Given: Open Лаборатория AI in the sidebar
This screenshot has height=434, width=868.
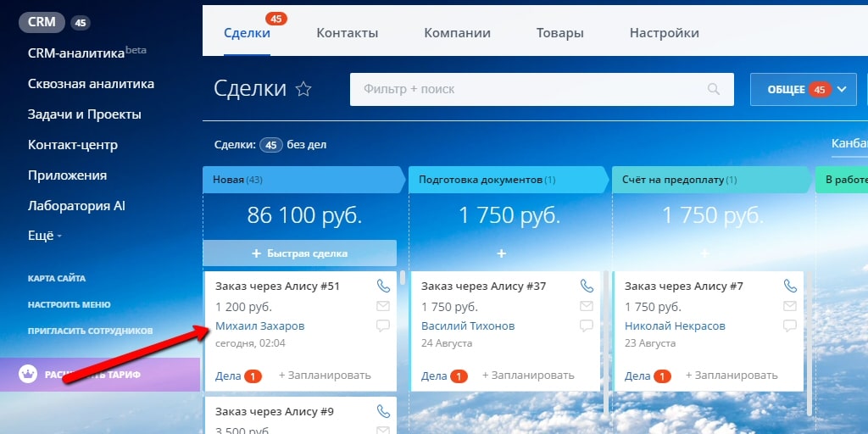Looking at the screenshot, I should (76, 206).
